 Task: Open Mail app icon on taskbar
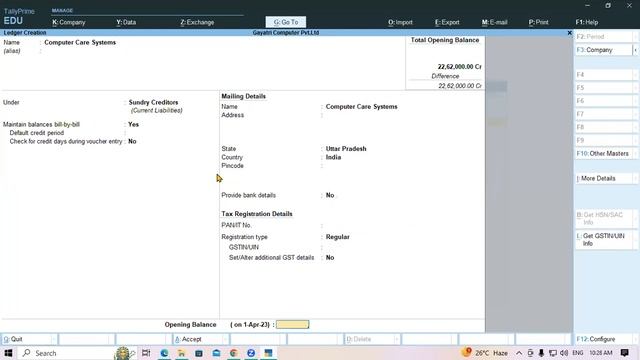[x=216, y=353]
